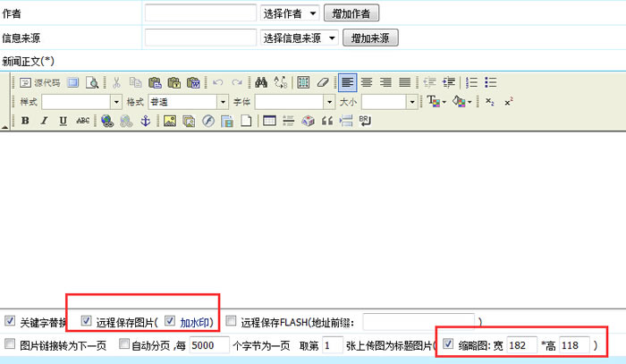Insert hyperlink with globe chain icon

tap(107, 121)
